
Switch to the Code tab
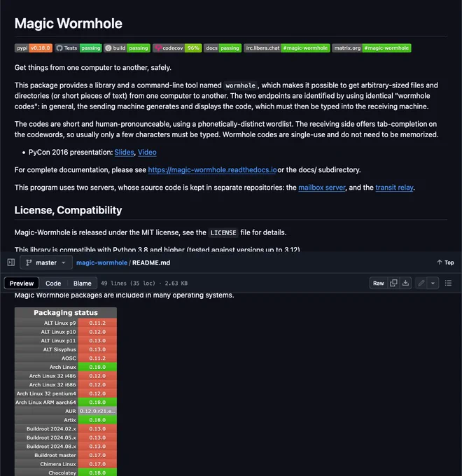[x=53, y=283]
